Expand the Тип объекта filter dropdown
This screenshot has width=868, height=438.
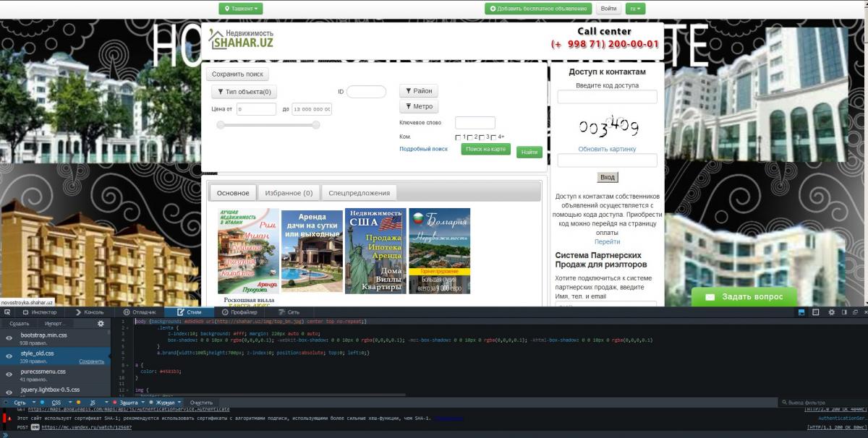click(x=244, y=92)
